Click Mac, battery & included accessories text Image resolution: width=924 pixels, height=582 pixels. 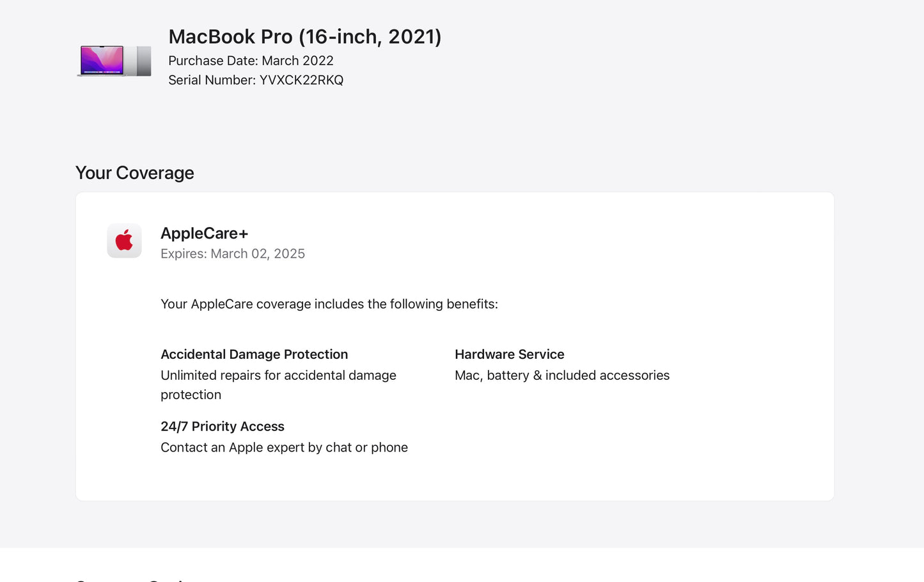561,375
